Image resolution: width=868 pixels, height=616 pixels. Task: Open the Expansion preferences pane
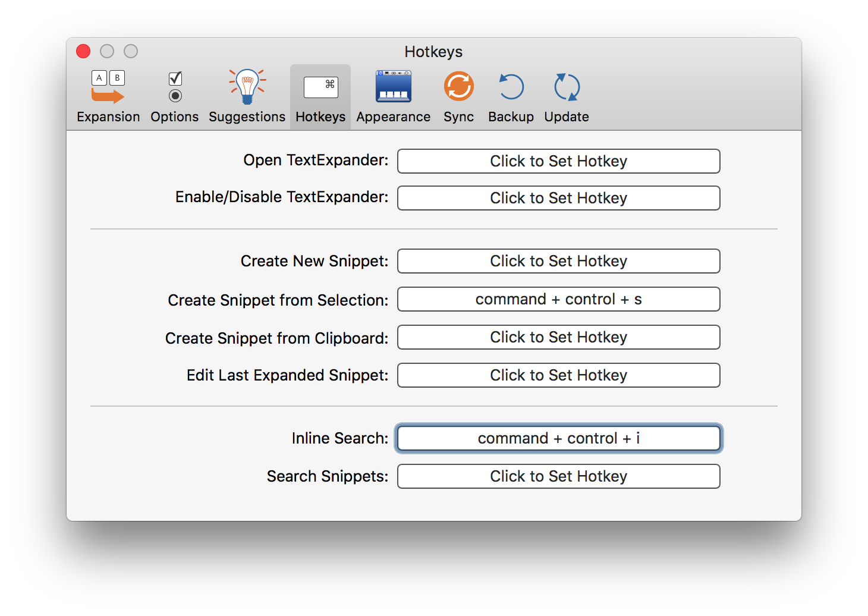pos(108,96)
